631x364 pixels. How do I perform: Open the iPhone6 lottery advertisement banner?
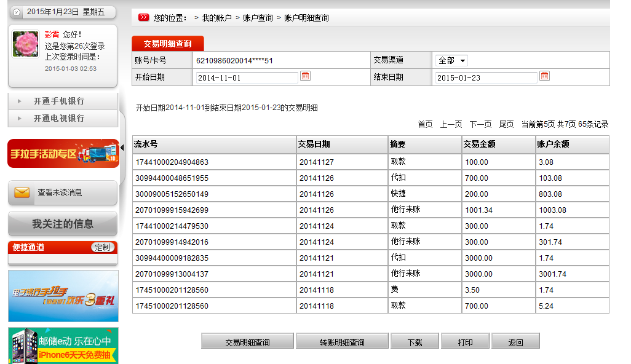tap(63, 346)
